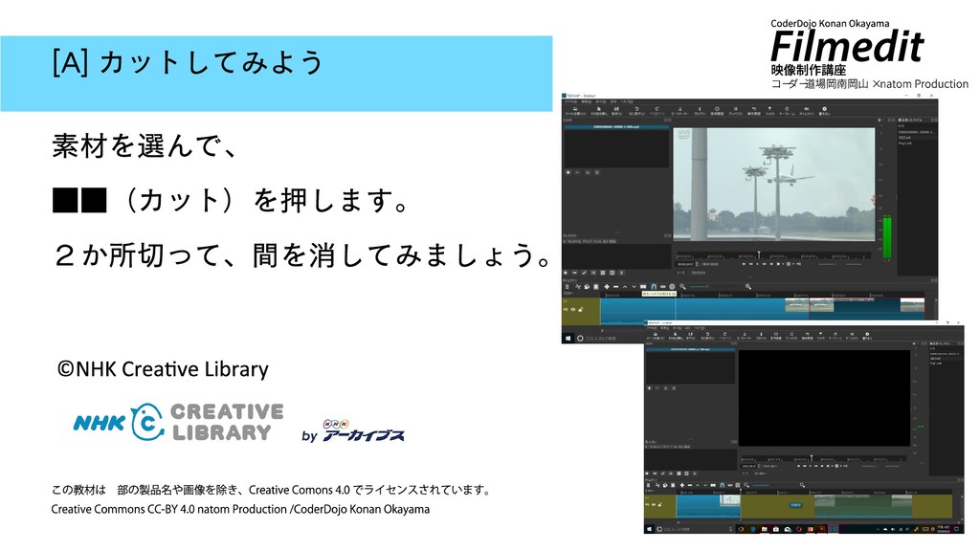Click the Cut scissors icon in upper timeline toolbar
Image resolution: width=980 pixels, height=551 pixels.
[578, 287]
